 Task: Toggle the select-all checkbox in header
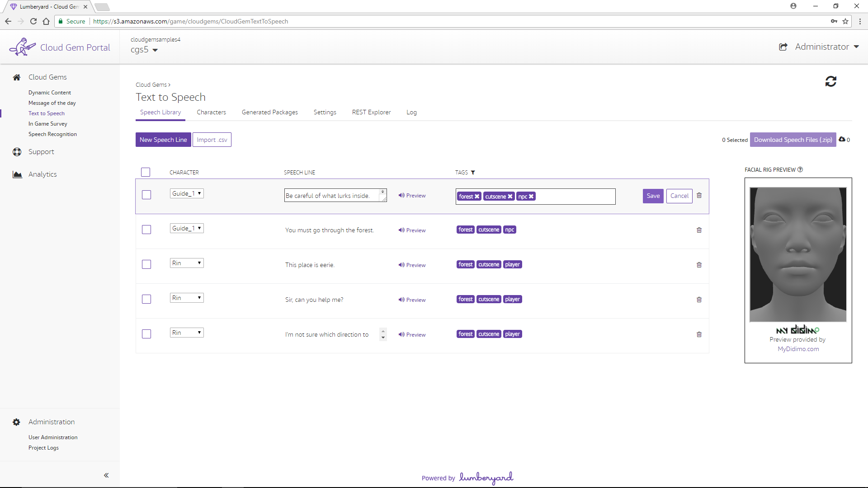pos(146,172)
